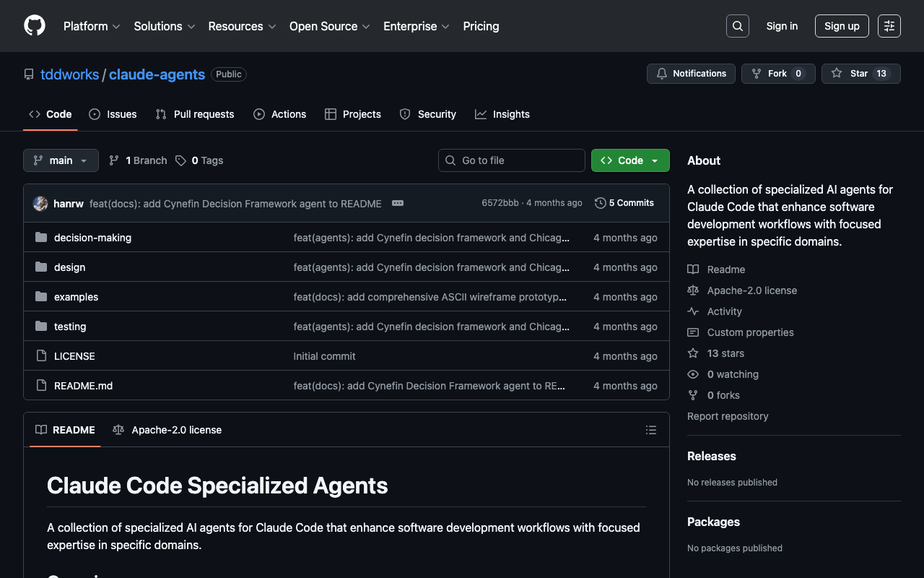Click the Sign up button
This screenshot has width=924, height=578.
(x=841, y=26)
